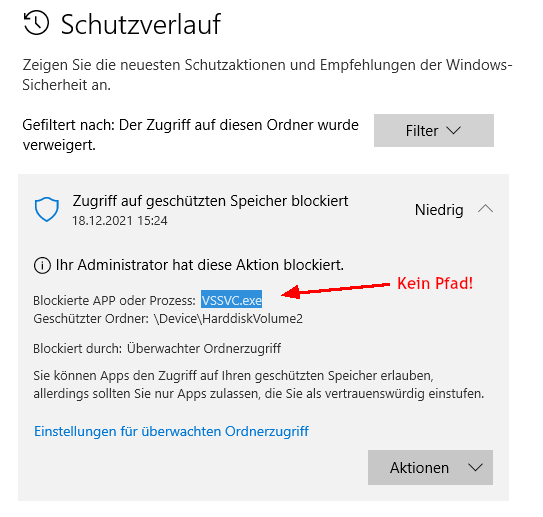Click the chevron arrow inside the Filter button
This screenshot has height=517, width=543.
tap(453, 131)
